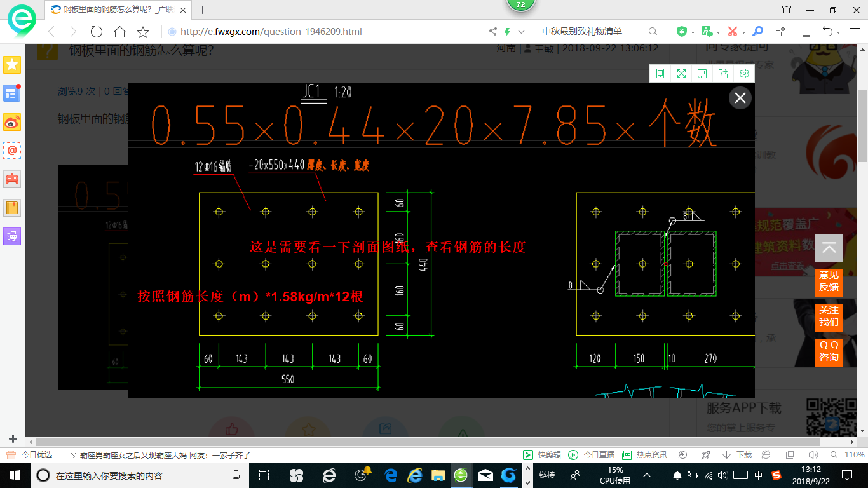Click the undo closed tab arrow icon
This screenshot has width=868, height=488.
tap(827, 32)
